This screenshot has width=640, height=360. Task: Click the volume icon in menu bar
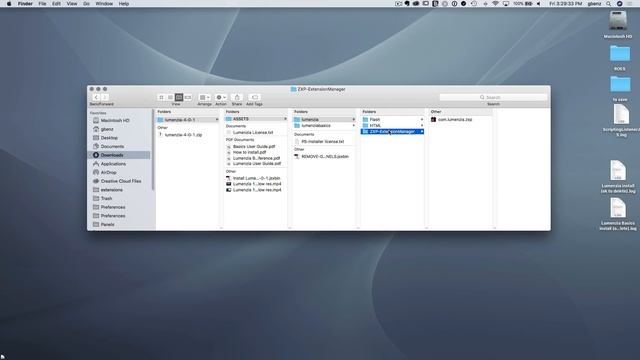(x=538, y=4)
